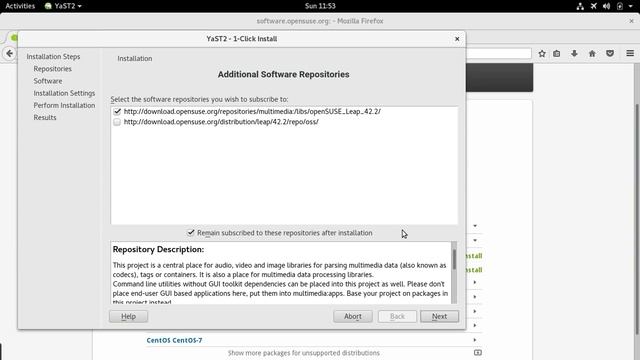Viewport: 640px width, 360px height.
Task: Click the Next button
Action: [x=439, y=316]
